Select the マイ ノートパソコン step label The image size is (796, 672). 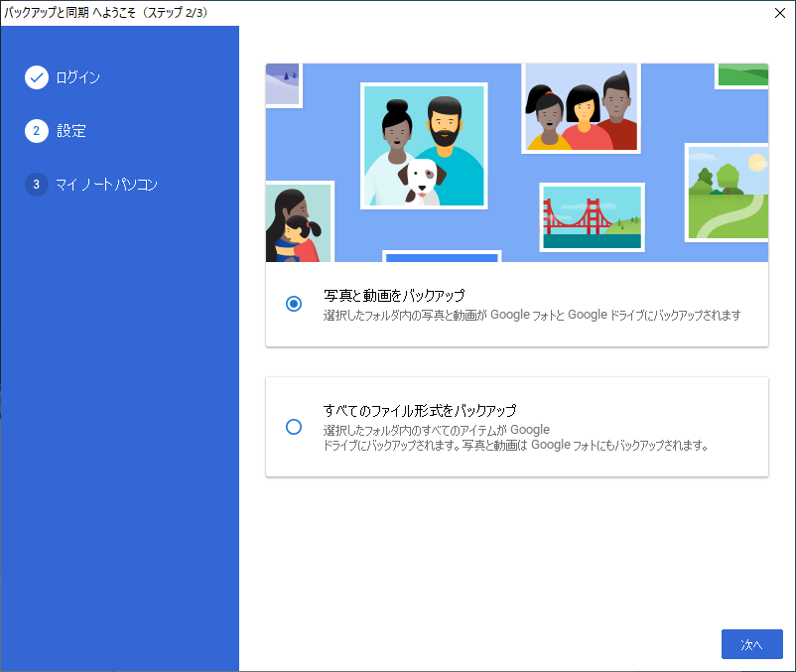[x=106, y=185]
